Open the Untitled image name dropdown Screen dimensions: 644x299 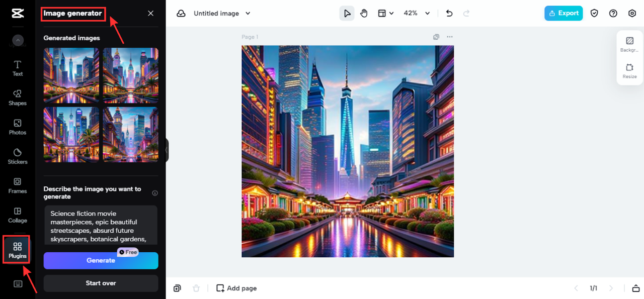point(222,14)
